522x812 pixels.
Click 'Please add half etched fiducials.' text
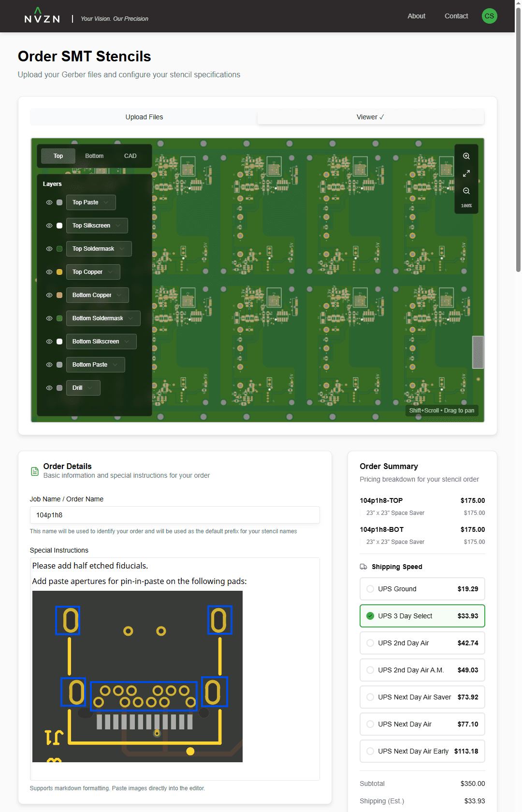click(x=90, y=566)
